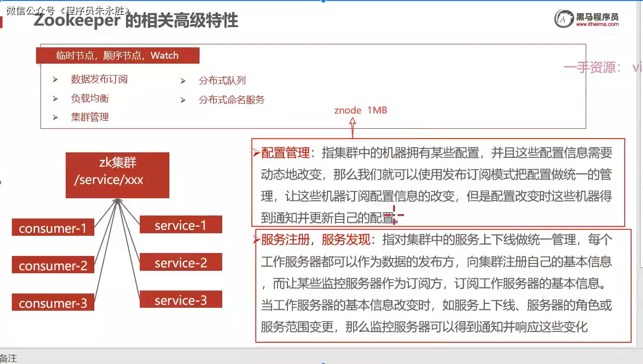
Task: Click the 分布式命名服务 list item text
Action: (232, 100)
